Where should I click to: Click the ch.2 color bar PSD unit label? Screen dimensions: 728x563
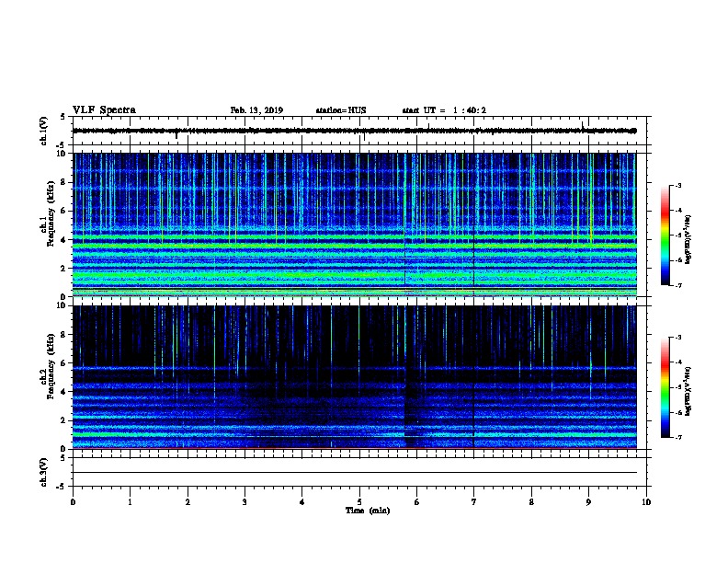pos(688,392)
